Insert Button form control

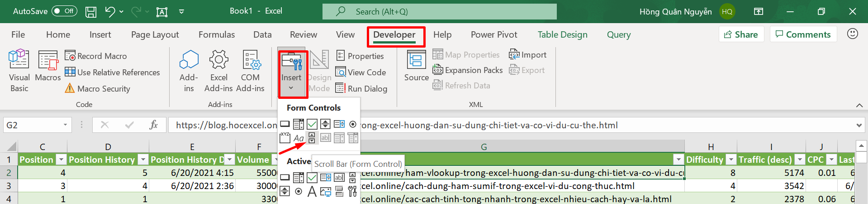(x=285, y=124)
